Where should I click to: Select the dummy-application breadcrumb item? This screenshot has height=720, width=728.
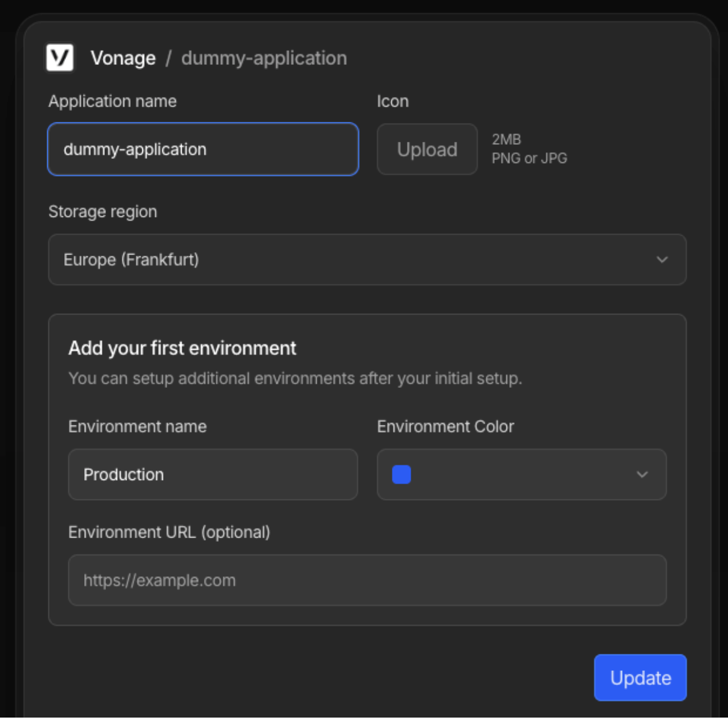tap(264, 58)
